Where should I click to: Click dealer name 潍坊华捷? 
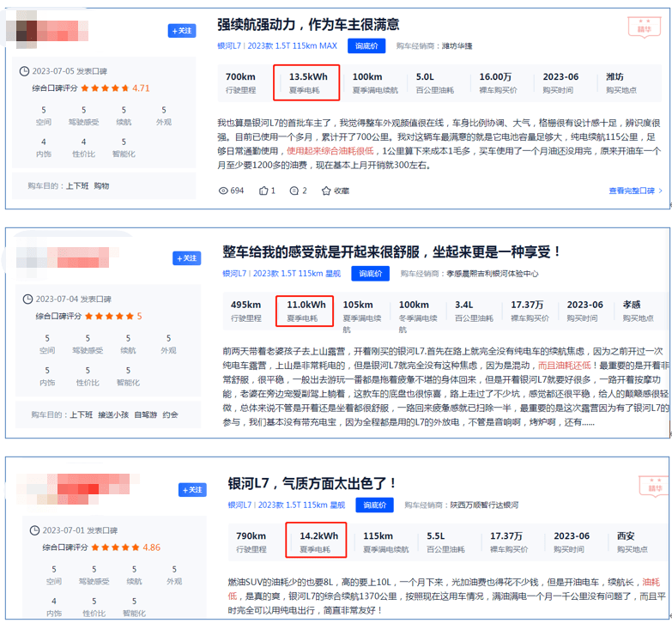click(x=457, y=46)
